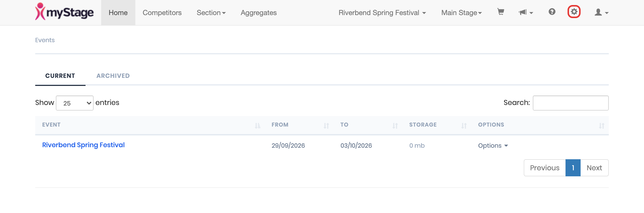
Task: Sort table by Event column
Action: tap(151, 125)
